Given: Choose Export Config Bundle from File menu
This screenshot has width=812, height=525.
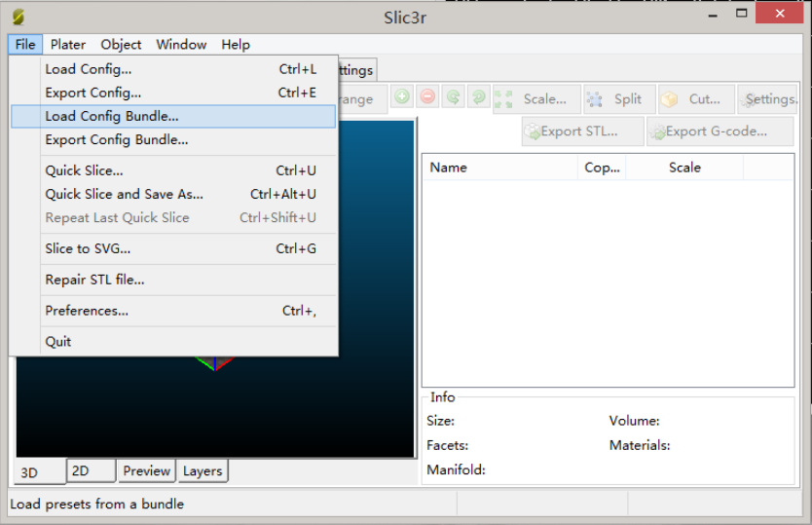Looking at the screenshot, I should pos(117,139).
